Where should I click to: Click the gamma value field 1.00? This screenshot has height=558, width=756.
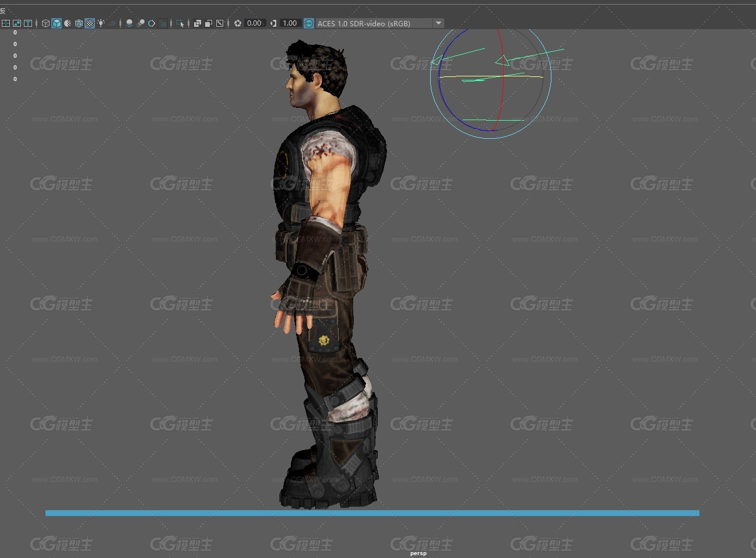[290, 23]
